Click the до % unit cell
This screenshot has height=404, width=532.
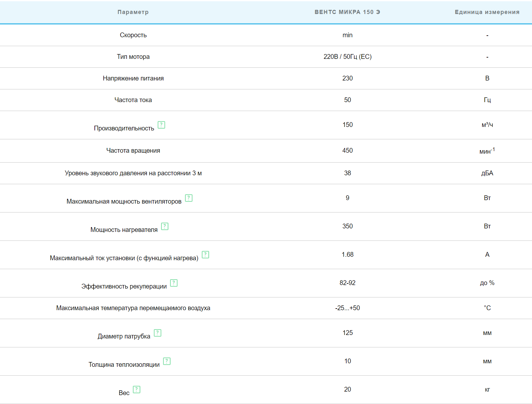pyautogui.click(x=487, y=283)
